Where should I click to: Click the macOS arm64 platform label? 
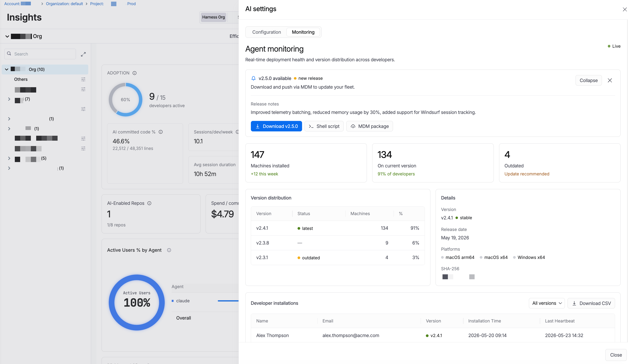point(458,257)
